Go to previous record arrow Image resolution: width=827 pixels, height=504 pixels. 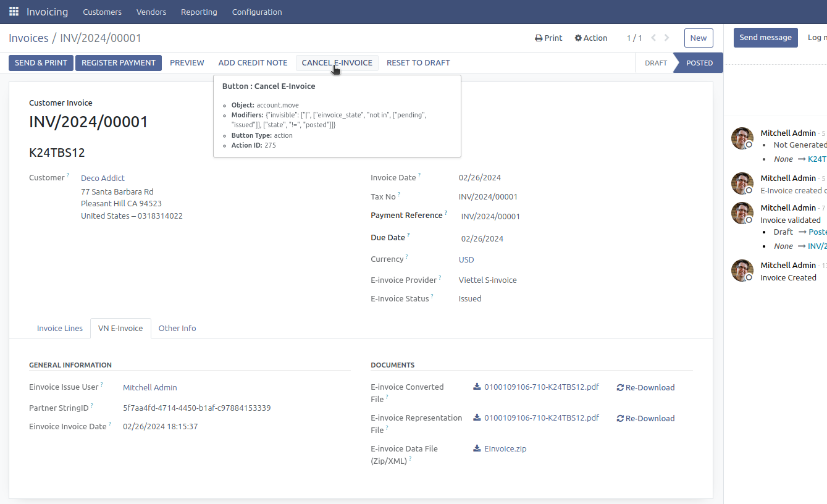coord(653,38)
